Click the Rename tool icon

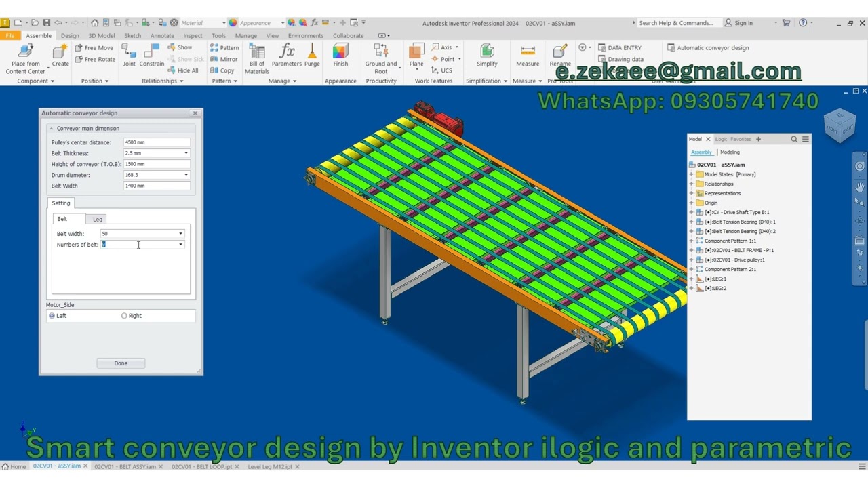pos(560,52)
